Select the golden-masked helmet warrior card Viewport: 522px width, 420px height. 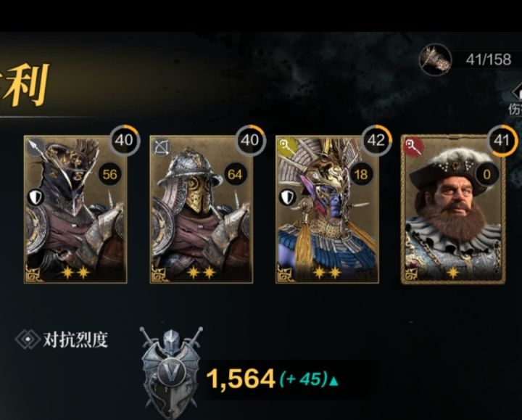(201, 209)
